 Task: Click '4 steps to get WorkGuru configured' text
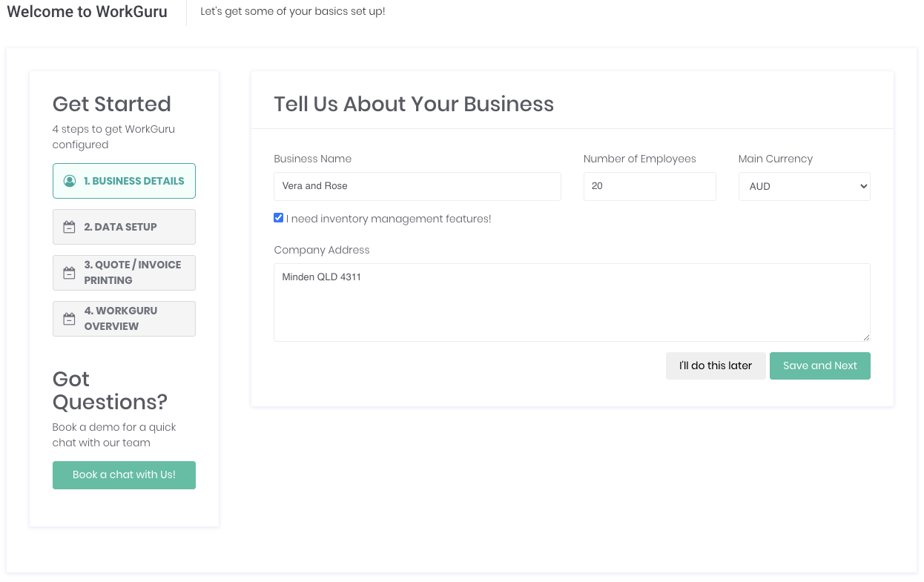(113, 136)
